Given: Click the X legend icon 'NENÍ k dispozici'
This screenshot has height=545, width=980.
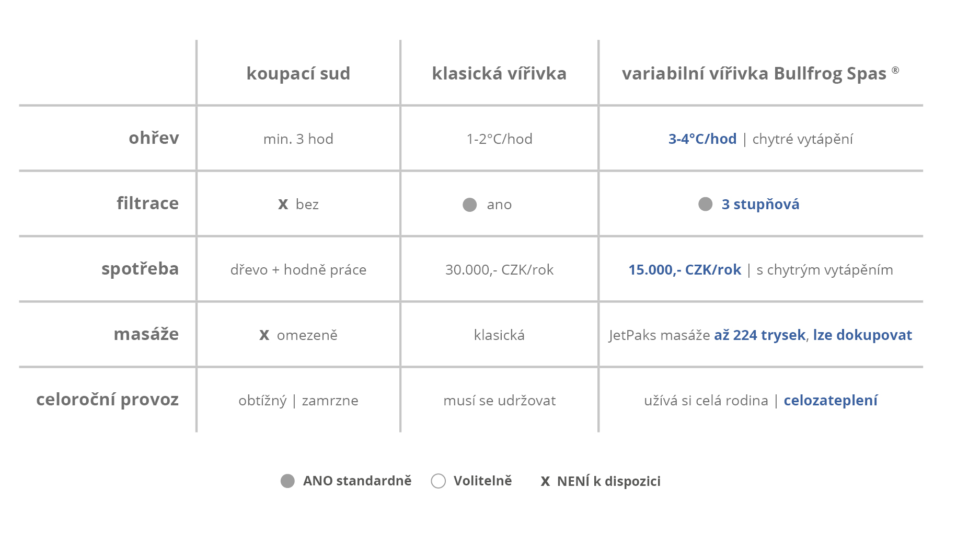Looking at the screenshot, I should point(545,482).
